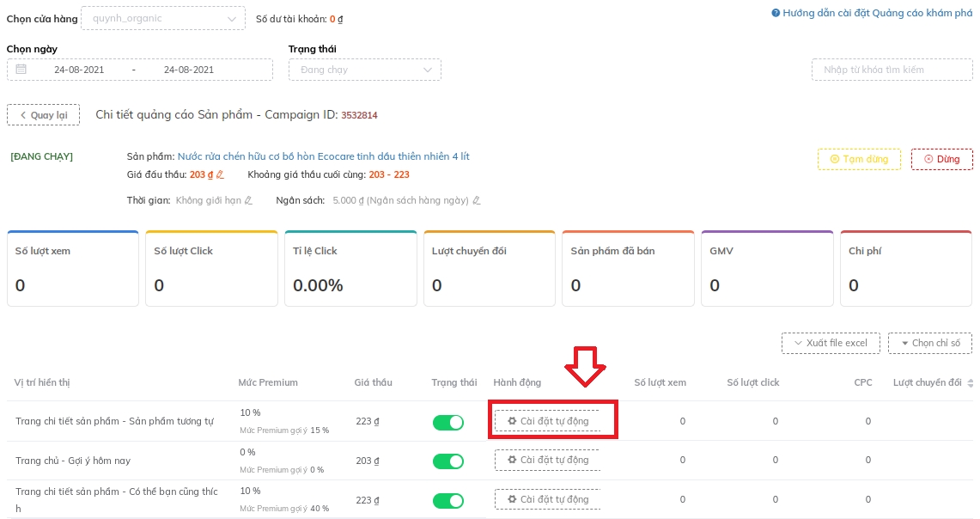Image resolution: width=980 pixels, height=519 pixels.
Task: Click the gear icon in Trang chủ row
Action: [x=513, y=461]
